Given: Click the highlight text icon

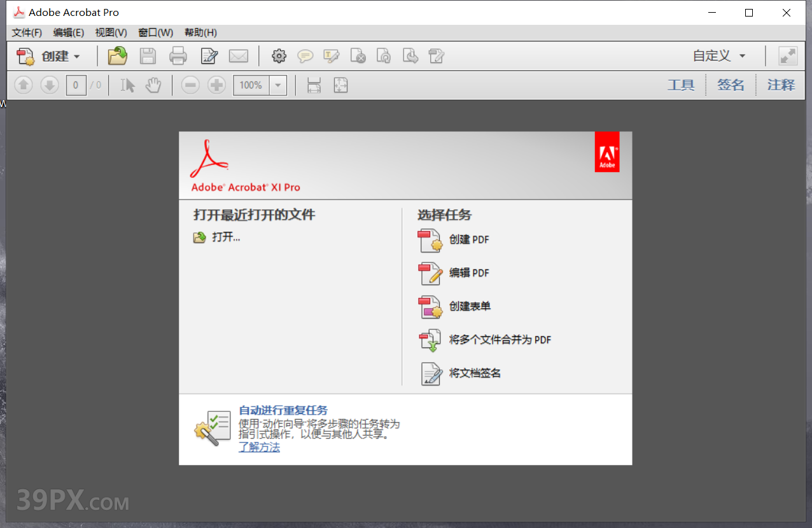Looking at the screenshot, I should point(332,56).
